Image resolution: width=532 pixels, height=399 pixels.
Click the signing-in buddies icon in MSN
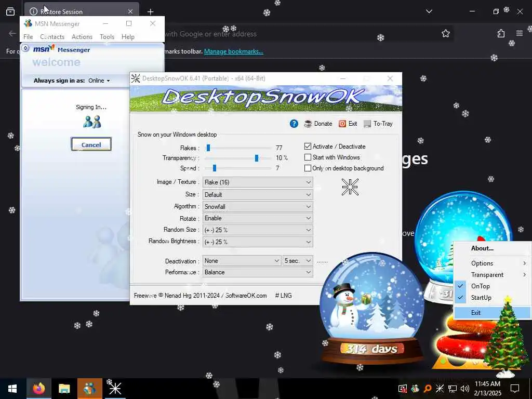pos(92,122)
